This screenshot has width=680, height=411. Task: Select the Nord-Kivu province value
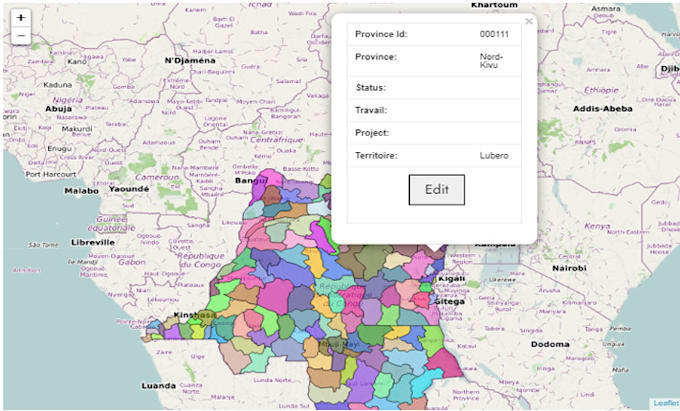[491, 61]
